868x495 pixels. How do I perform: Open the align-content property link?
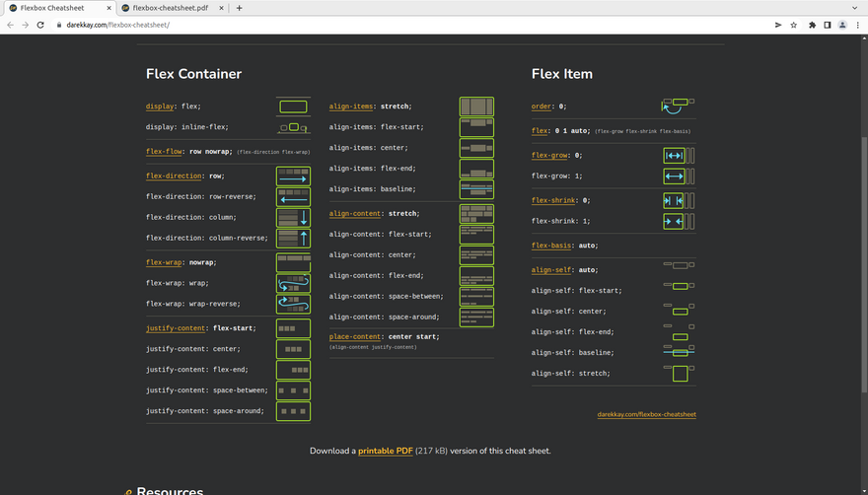click(x=357, y=213)
